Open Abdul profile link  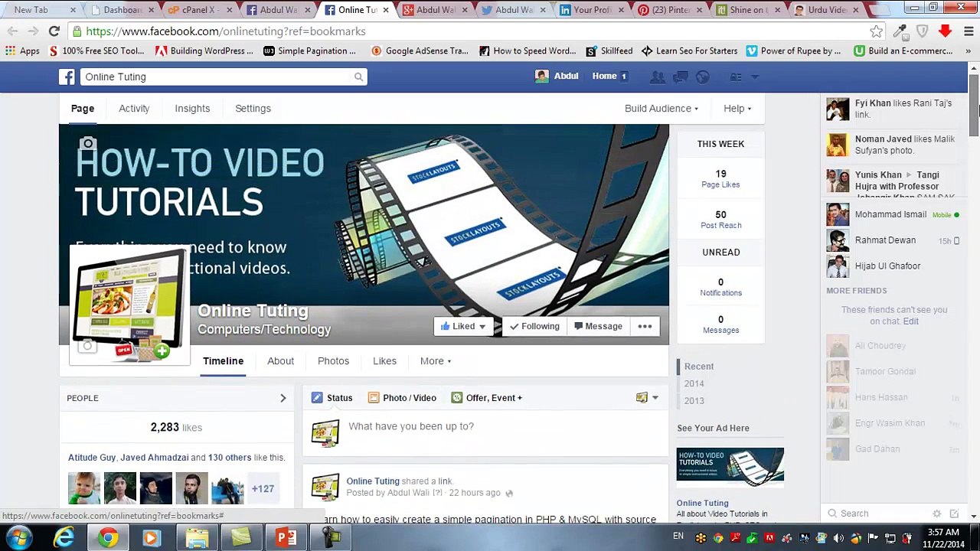click(557, 77)
